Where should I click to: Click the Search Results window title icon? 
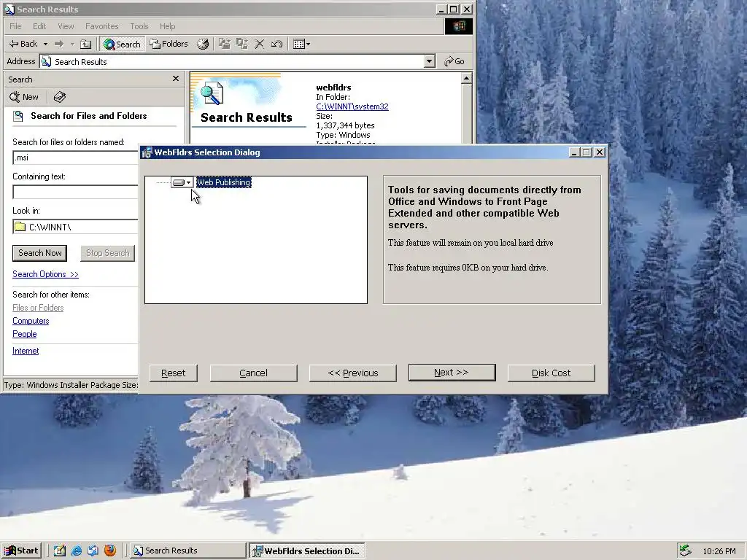point(9,9)
